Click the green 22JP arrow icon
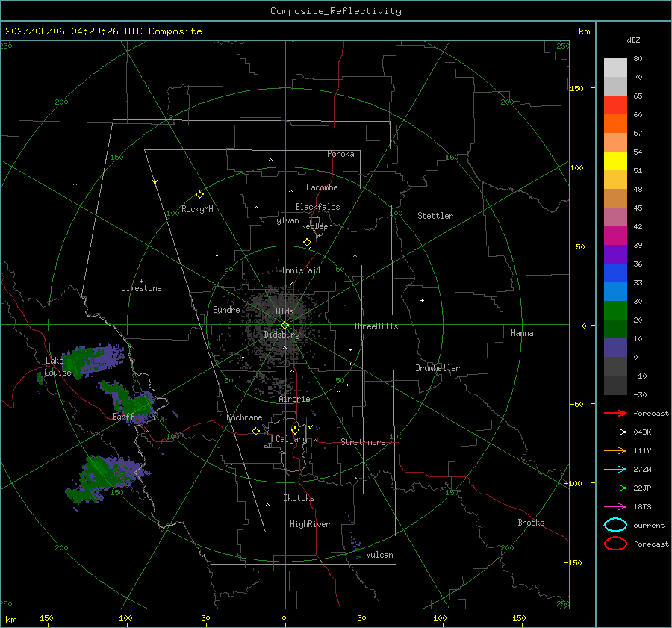Viewport: 672px width, 628px height. 615,488
